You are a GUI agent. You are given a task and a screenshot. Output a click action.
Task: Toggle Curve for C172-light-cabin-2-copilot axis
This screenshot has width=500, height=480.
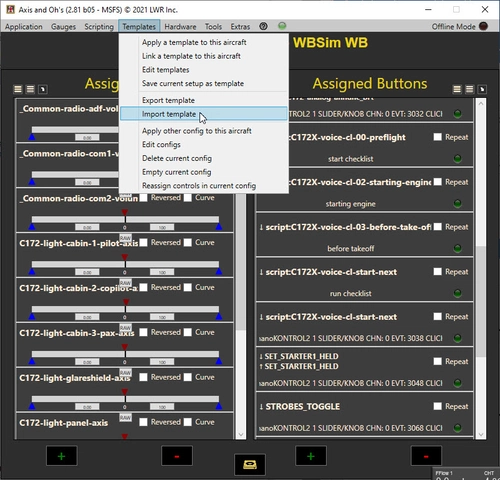[188, 287]
